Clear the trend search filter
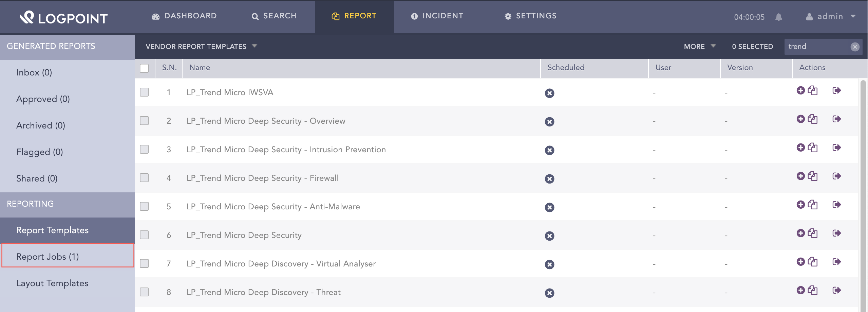 tap(855, 47)
